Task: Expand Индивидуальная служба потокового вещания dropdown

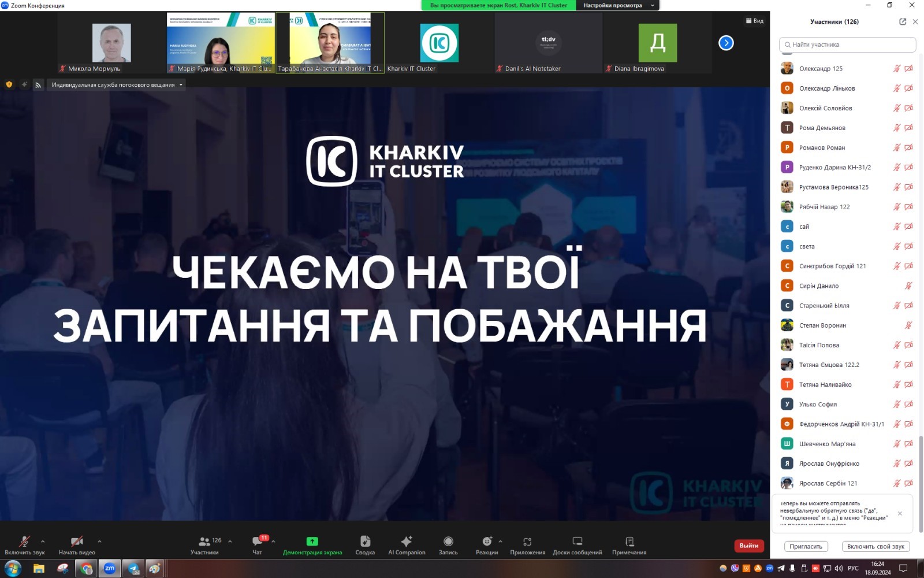Action: click(x=117, y=85)
